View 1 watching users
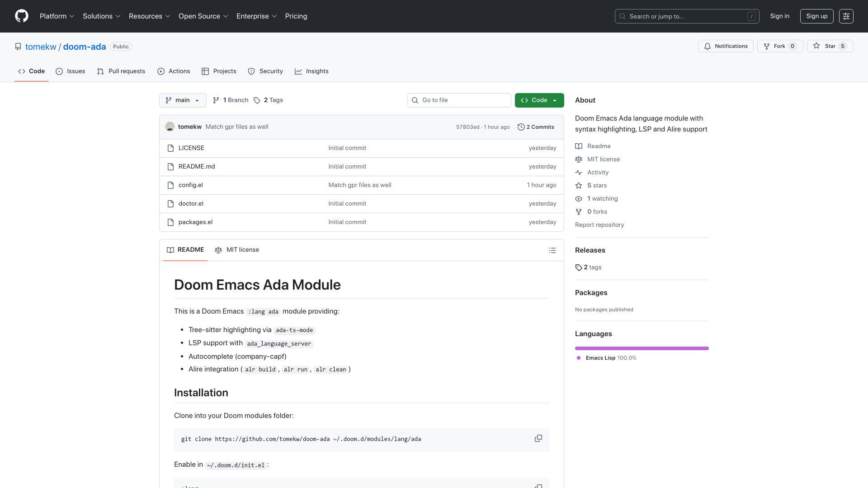The height and width of the screenshot is (488, 868). pyautogui.click(x=596, y=199)
